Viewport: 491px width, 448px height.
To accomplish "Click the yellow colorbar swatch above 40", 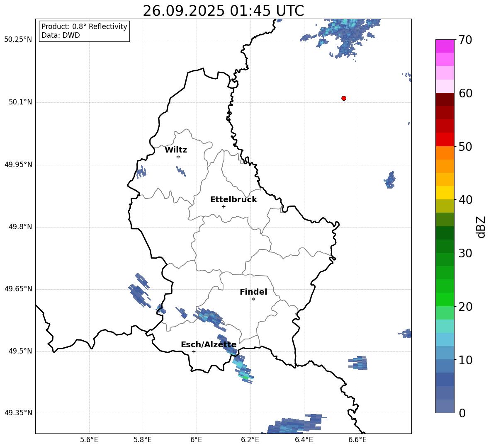I will [445, 193].
